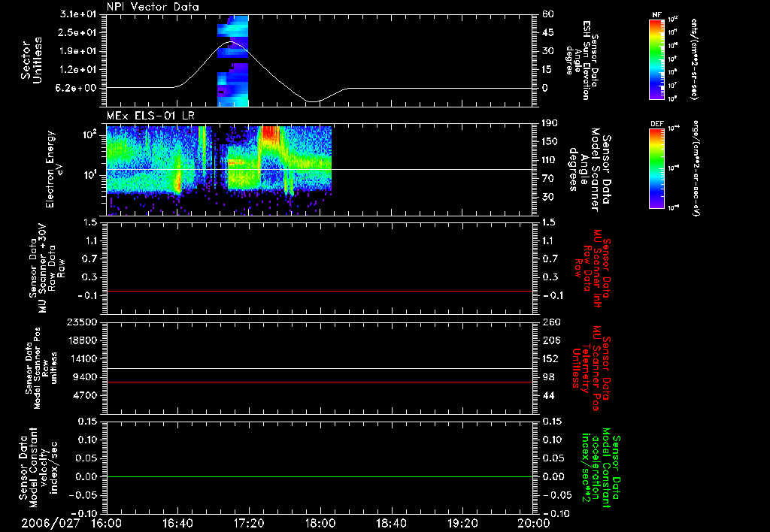Click the green line in velocity panel
Image resolution: width=770 pixels, height=532 pixels.
[319, 476]
